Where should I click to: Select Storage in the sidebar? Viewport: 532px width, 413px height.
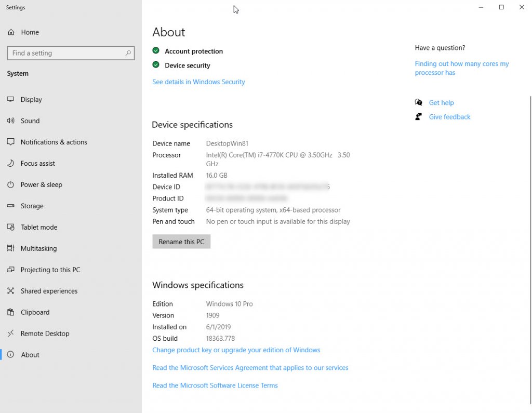(71, 206)
